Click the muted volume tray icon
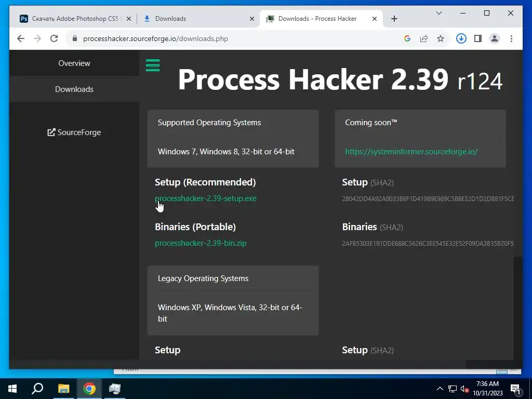Screen dimensions: 532x399 [464, 389]
